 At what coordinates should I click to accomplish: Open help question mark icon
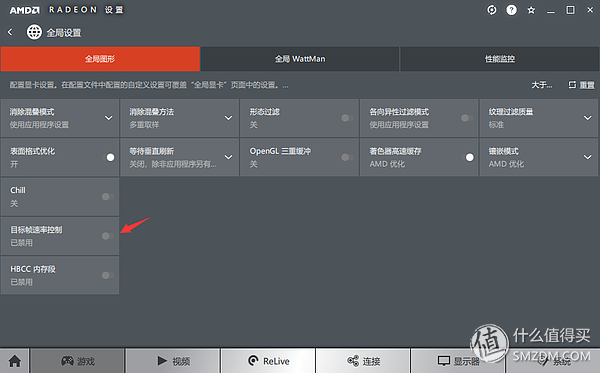click(x=511, y=10)
